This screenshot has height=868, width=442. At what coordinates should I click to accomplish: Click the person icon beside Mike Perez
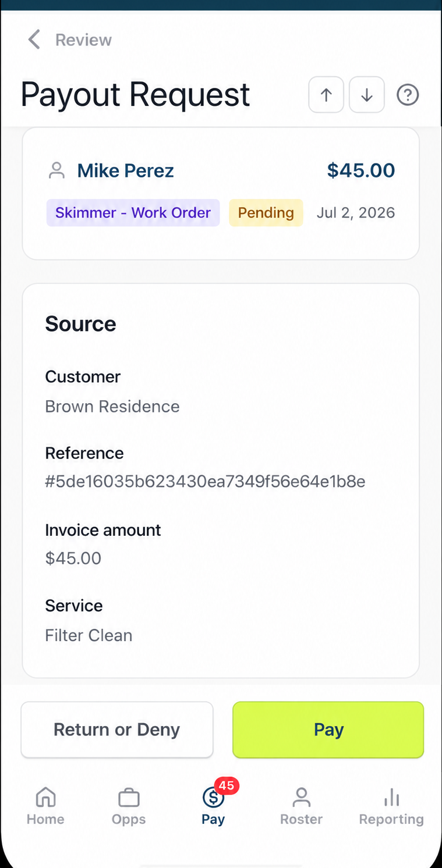[x=56, y=170]
